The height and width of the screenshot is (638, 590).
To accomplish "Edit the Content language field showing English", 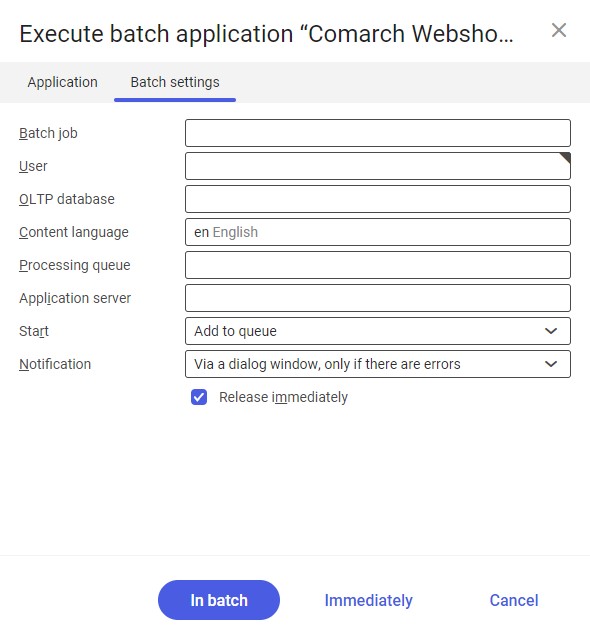I will click(378, 232).
